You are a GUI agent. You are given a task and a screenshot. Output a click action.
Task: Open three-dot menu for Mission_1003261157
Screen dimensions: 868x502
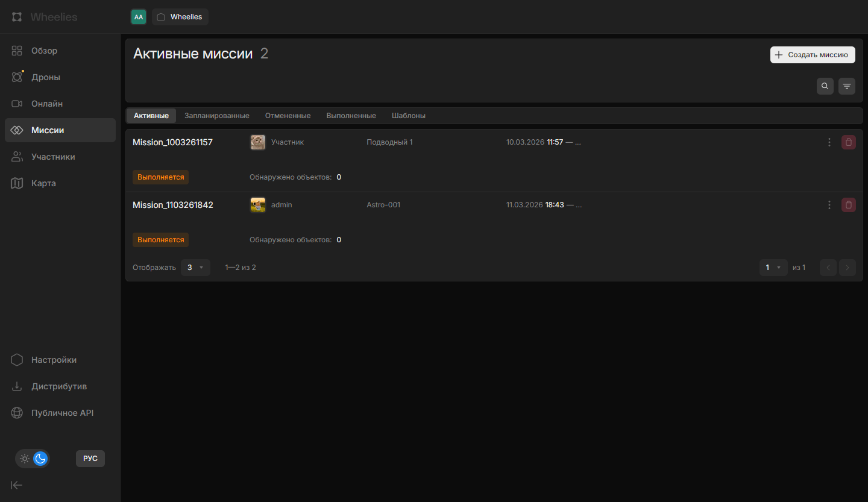(829, 142)
